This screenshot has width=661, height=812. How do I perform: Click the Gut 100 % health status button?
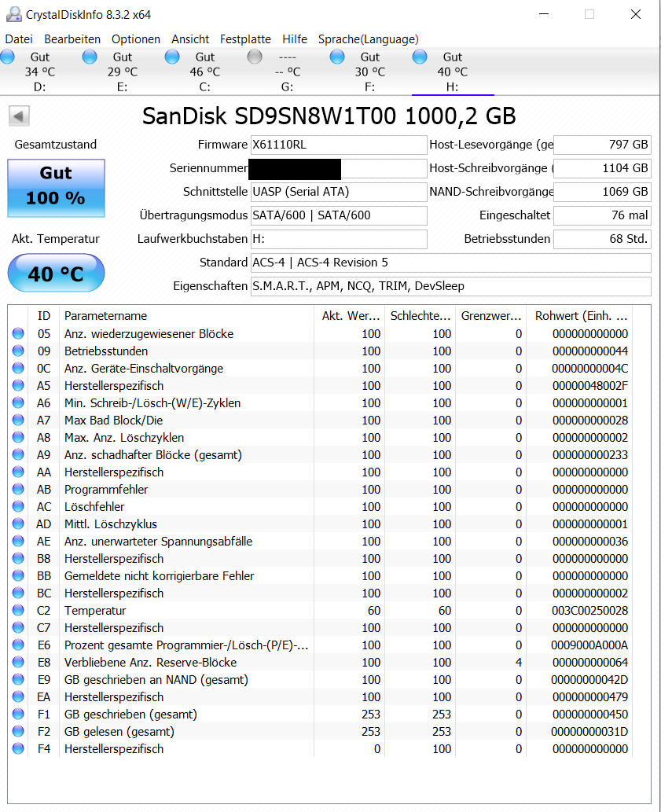tap(56, 188)
